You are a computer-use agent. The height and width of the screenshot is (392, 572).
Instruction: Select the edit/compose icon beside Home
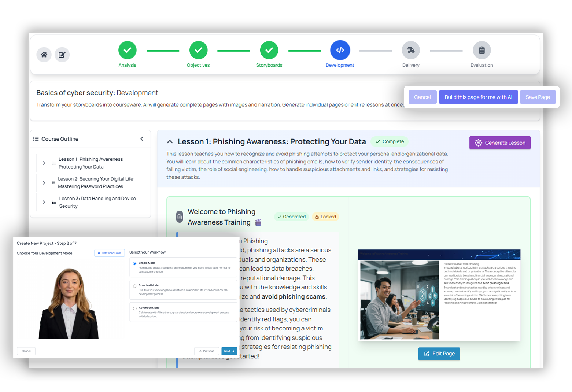(62, 54)
